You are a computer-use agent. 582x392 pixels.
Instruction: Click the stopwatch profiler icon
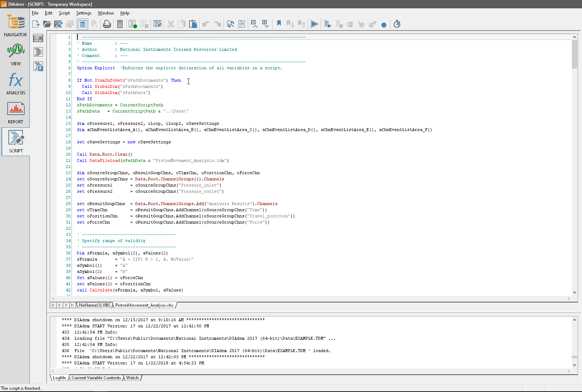tap(397, 24)
